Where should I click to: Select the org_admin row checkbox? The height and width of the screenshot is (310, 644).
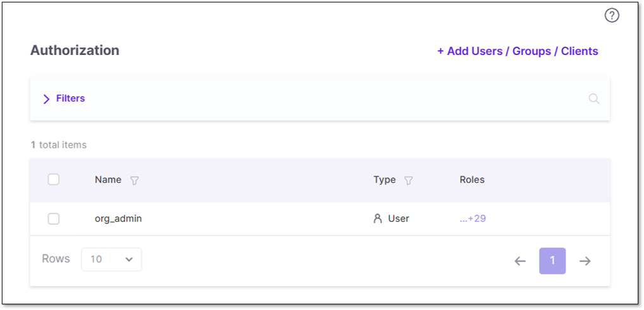coord(54,218)
